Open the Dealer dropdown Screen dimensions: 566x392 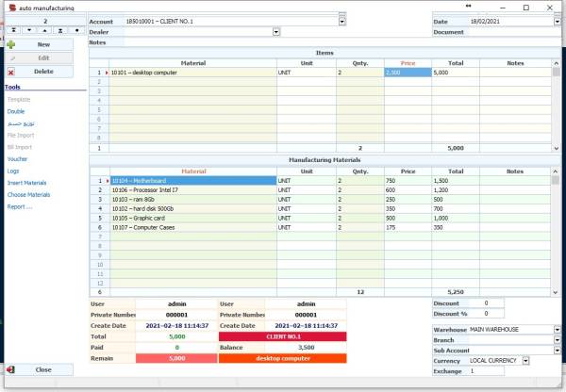[x=276, y=32]
